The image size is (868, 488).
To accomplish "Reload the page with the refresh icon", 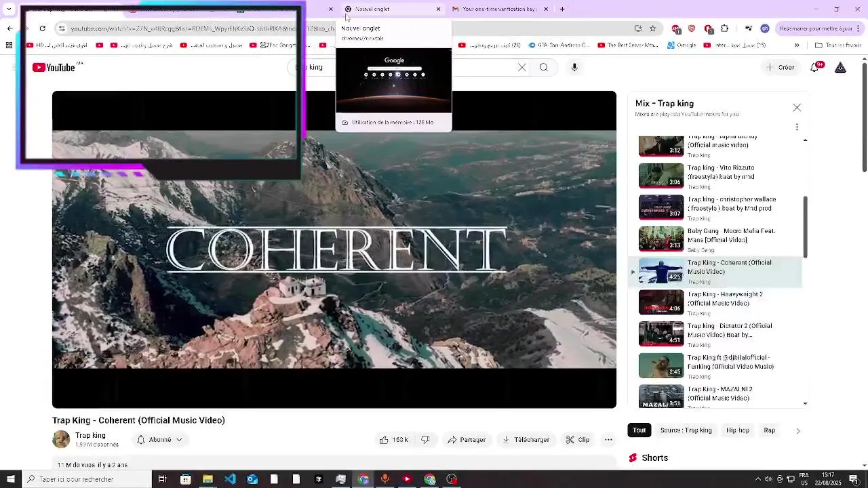I will point(42,28).
